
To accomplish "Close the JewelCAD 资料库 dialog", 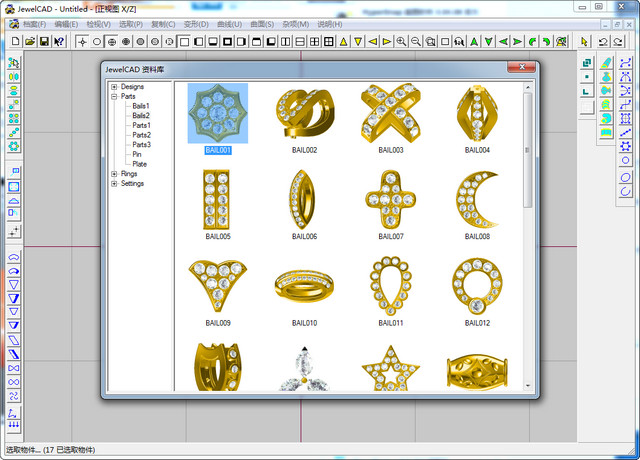I will click(522, 67).
